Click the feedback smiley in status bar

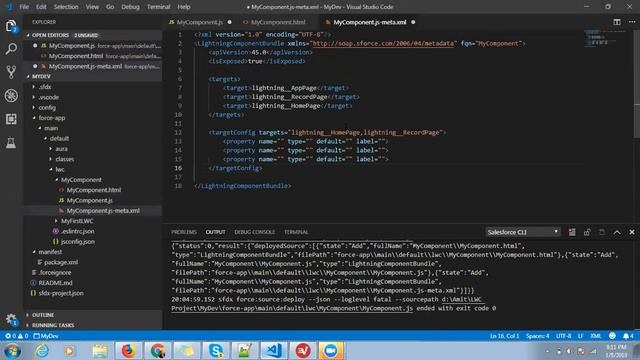coord(612,336)
